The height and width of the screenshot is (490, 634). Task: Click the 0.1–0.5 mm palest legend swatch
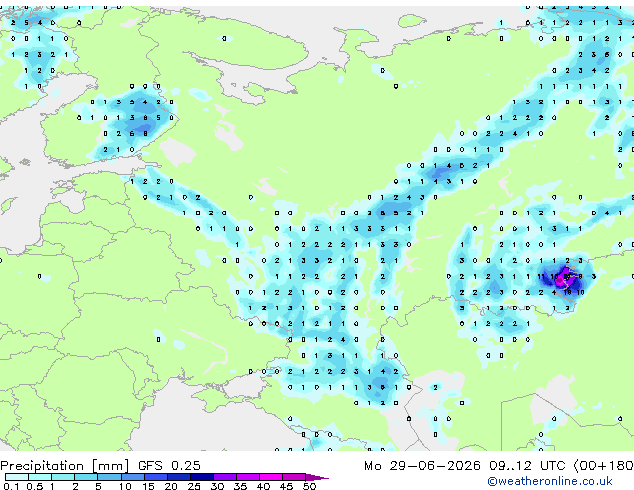coord(17,477)
